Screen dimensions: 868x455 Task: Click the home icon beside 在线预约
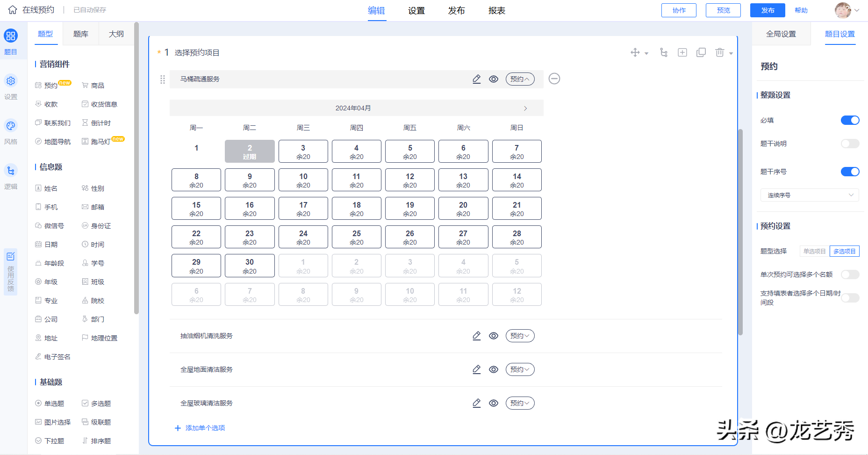click(13, 10)
